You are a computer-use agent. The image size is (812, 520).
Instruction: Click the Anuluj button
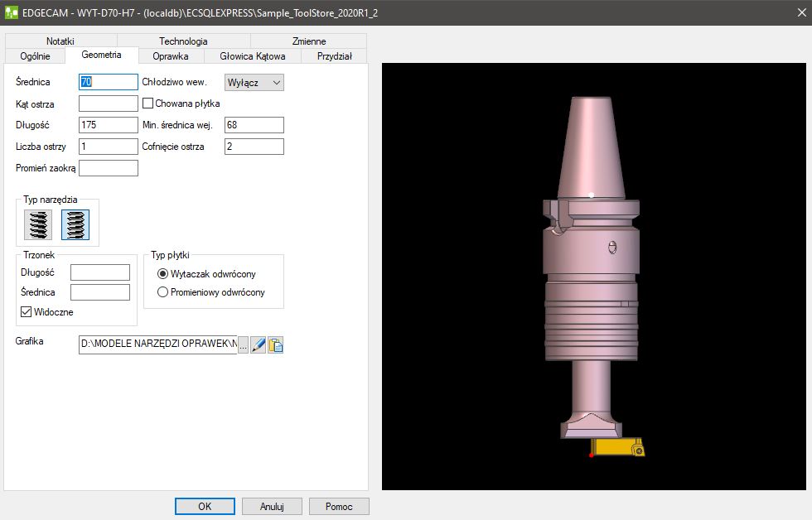[272, 507]
